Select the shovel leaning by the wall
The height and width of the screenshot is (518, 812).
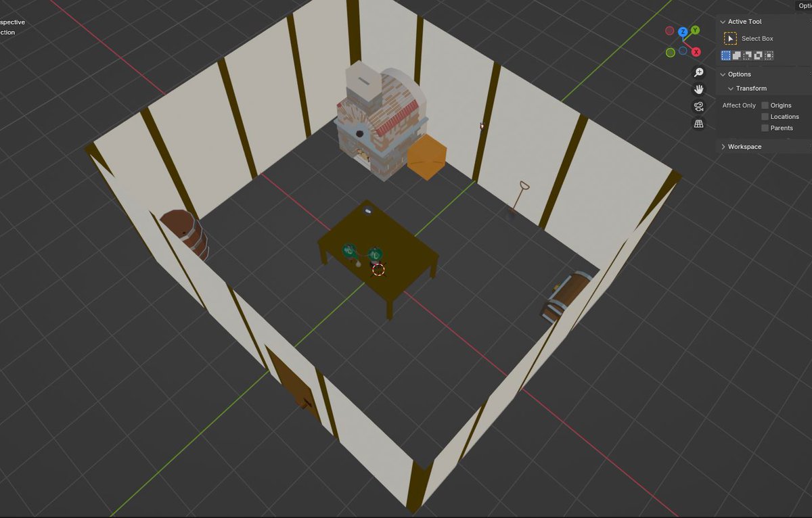[x=518, y=198]
